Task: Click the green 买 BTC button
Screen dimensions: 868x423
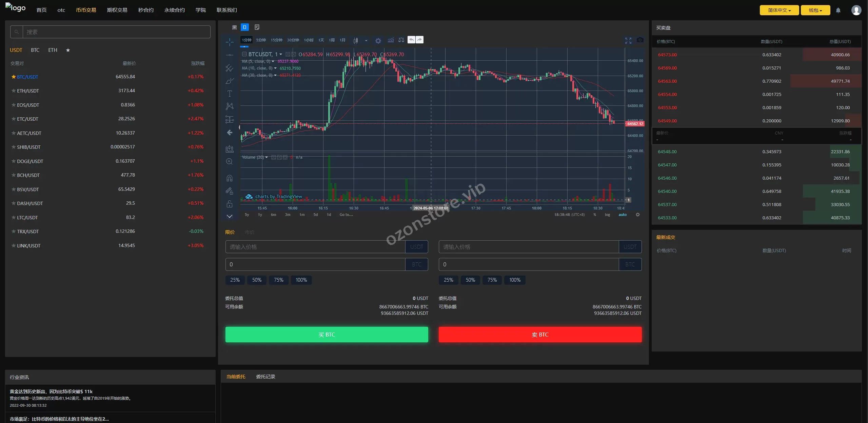Action: pos(327,335)
